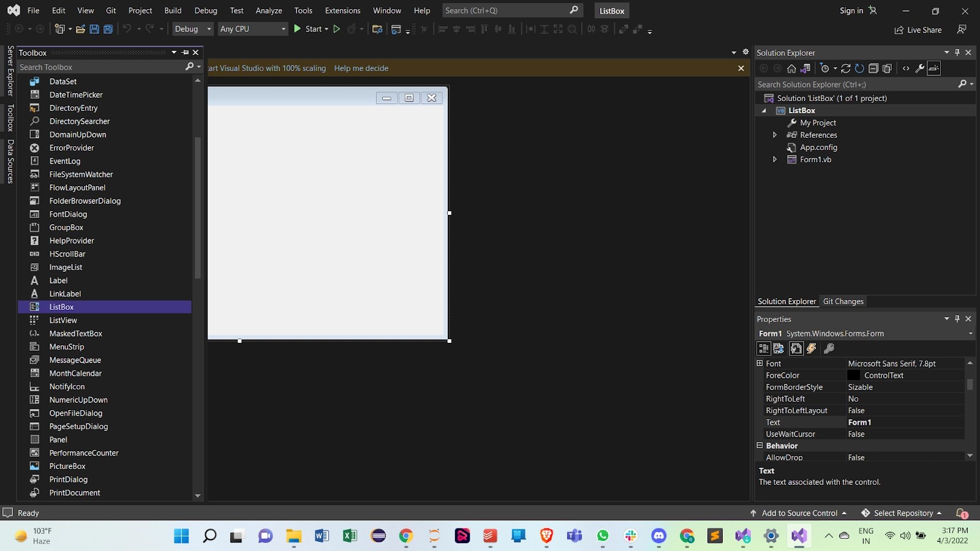Click the Windows Start button
This screenshot has height=551, width=980.
[181, 536]
